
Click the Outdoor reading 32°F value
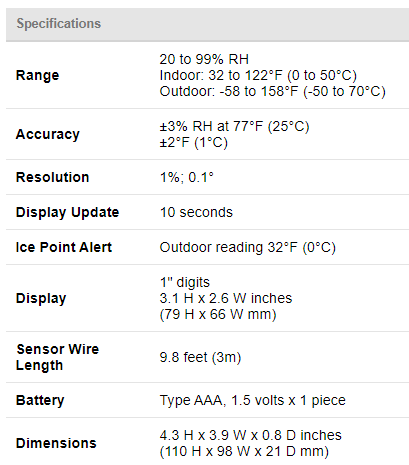(x=248, y=248)
